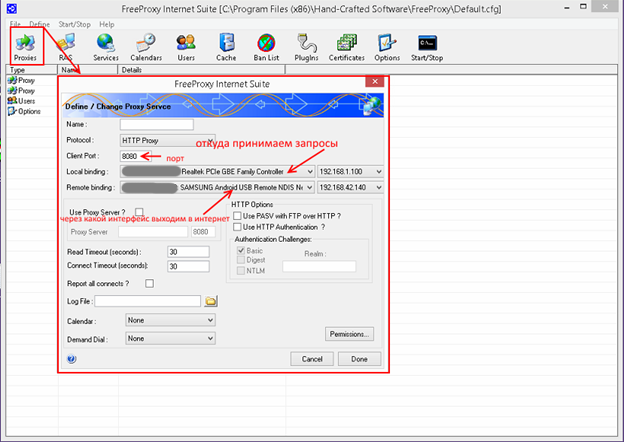The width and height of the screenshot is (624, 442).
Task: Open the Define menu
Action: [x=39, y=24]
